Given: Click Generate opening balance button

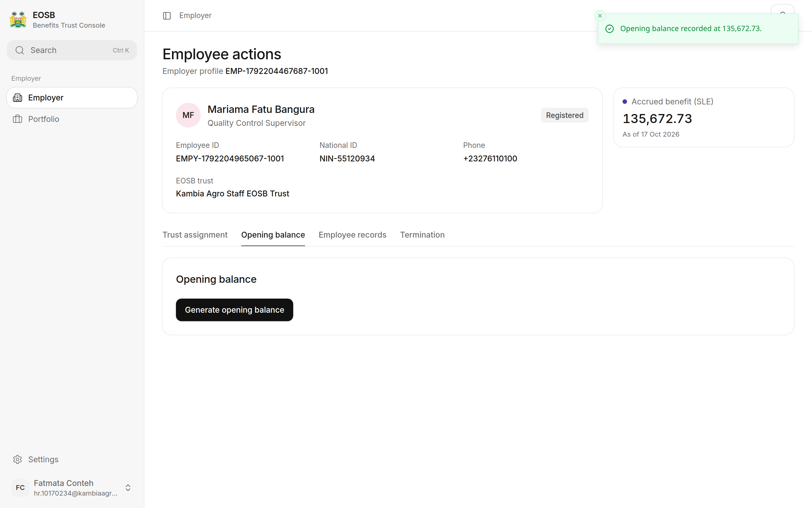Looking at the screenshot, I should coord(234,310).
